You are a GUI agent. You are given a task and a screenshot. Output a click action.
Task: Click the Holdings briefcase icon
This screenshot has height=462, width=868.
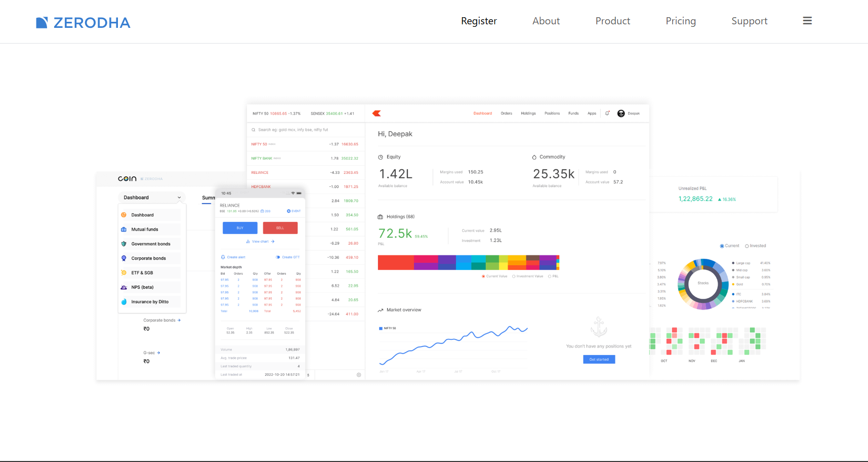coord(381,217)
